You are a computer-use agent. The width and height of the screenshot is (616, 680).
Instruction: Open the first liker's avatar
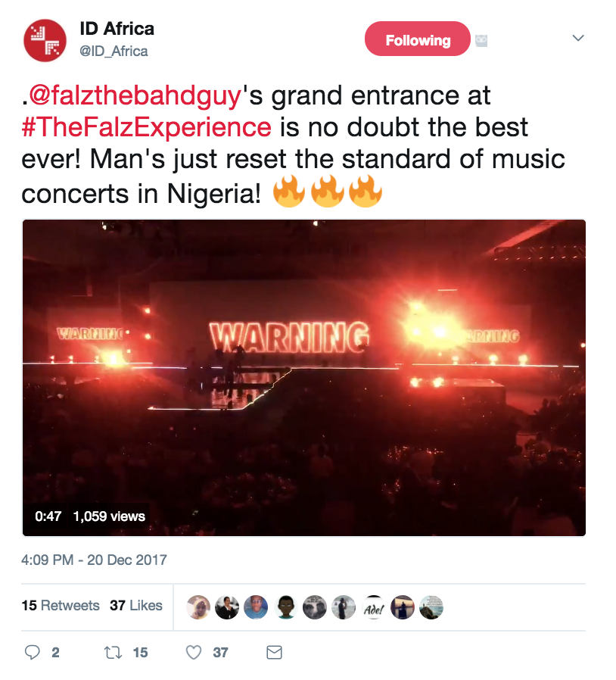pyautogui.click(x=198, y=607)
